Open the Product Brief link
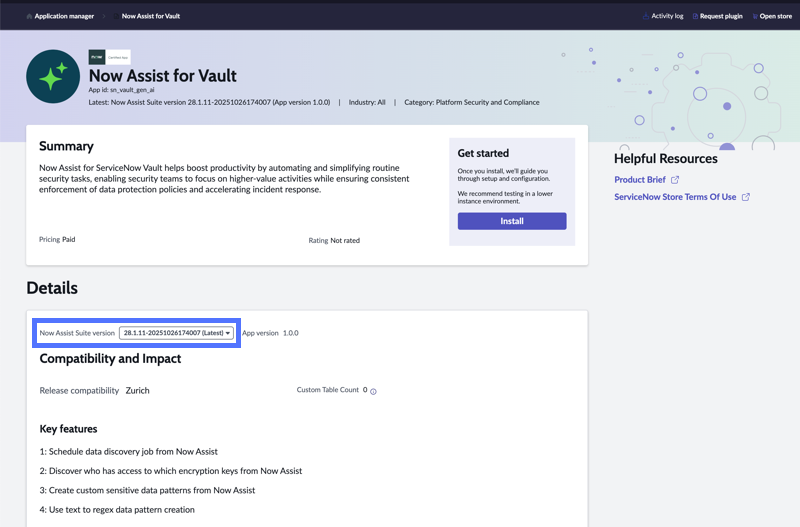 [640, 180]
